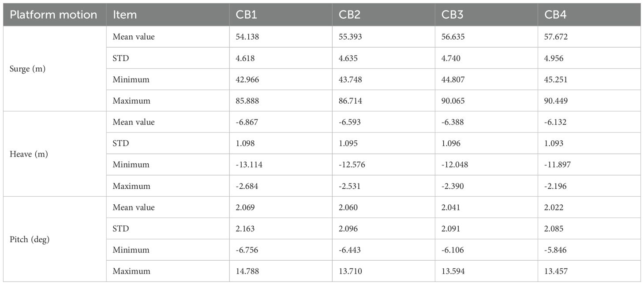Click the Surge (m) row label

point(27,69)
